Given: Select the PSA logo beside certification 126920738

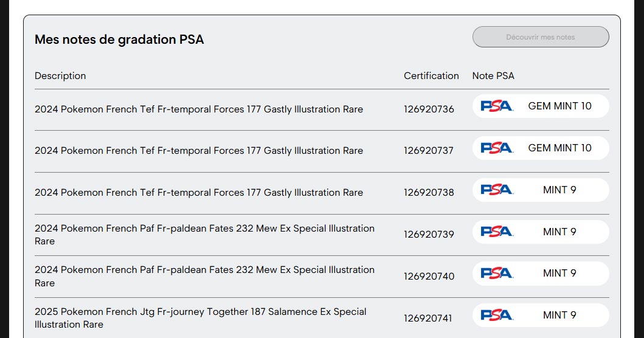Looking at the screenshot, I should (x=497, y=190).
